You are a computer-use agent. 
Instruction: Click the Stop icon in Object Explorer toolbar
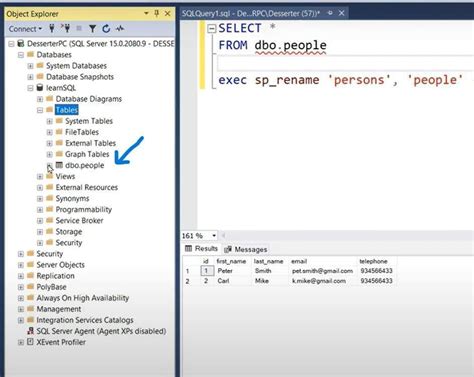(x=79, y=29)
